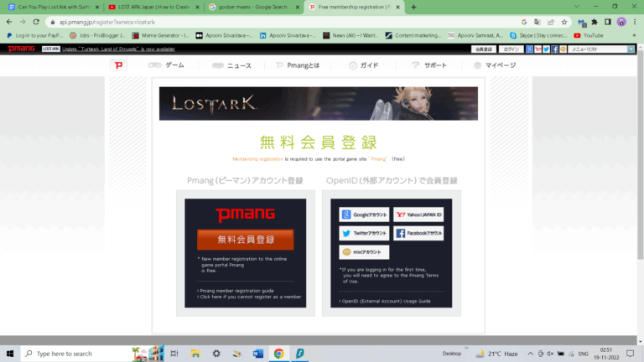Register using the Yahoo! JAPAN ID button

pos(418,215)
